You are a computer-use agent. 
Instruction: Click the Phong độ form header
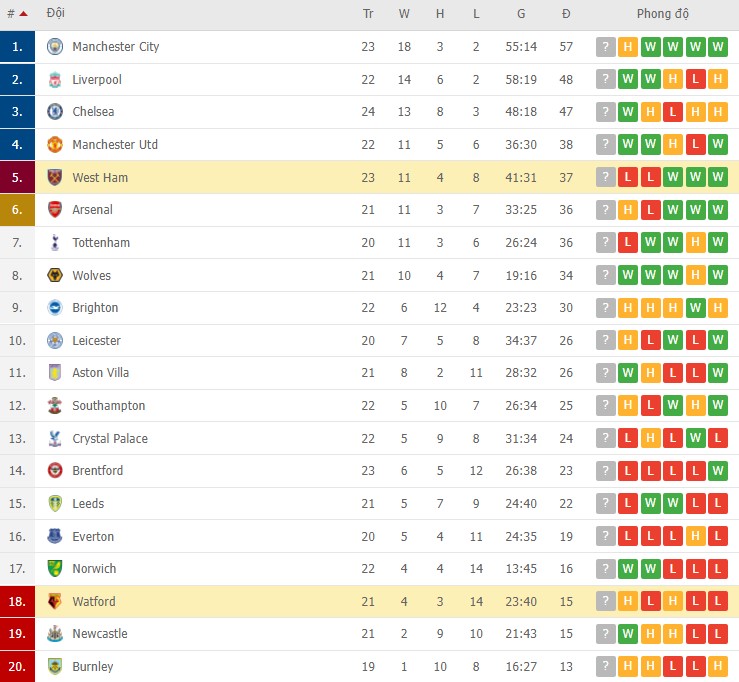(x=663, y=14)
